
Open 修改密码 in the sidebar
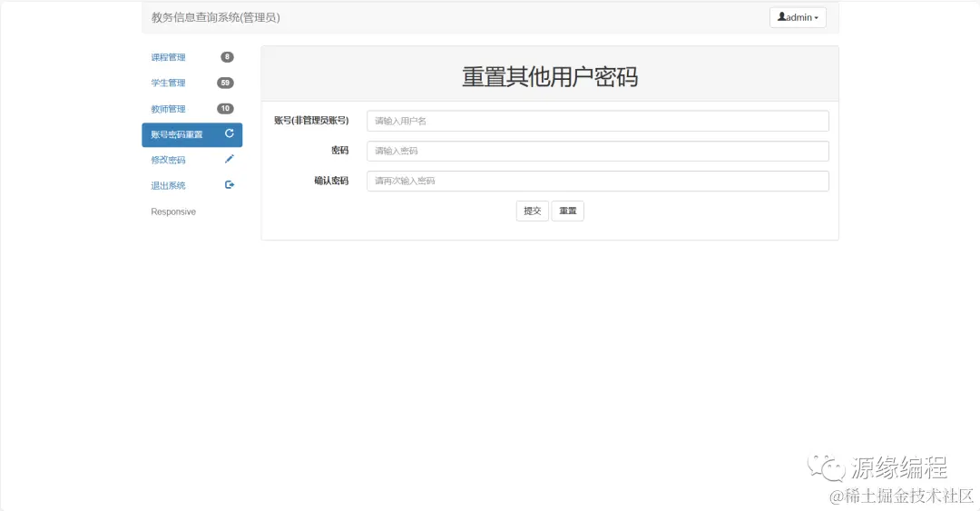(x=191, y=160)
